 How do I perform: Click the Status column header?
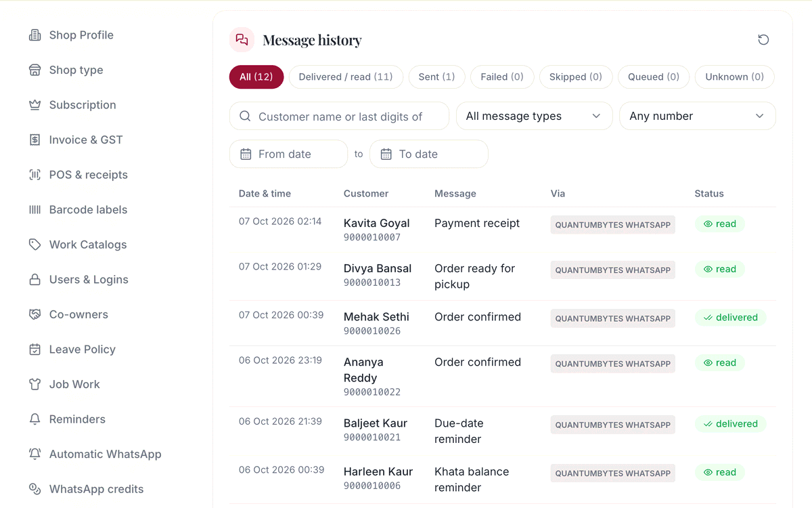[709, 194]
